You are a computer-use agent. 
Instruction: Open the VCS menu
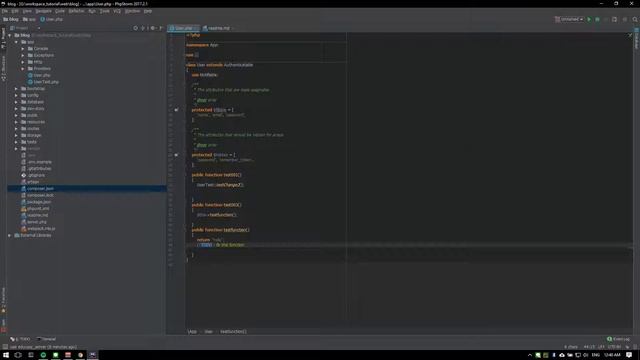[x=117, y=11]
